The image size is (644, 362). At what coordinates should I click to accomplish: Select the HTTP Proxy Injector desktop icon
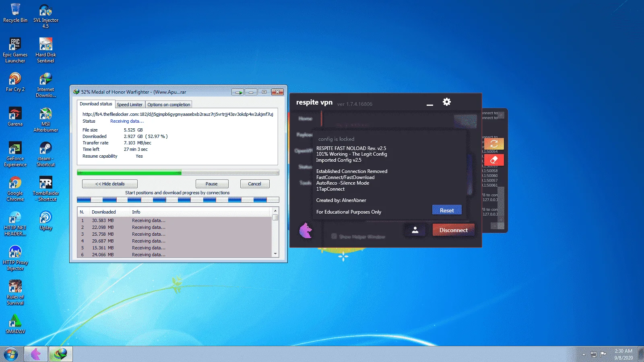coord(15,258)
